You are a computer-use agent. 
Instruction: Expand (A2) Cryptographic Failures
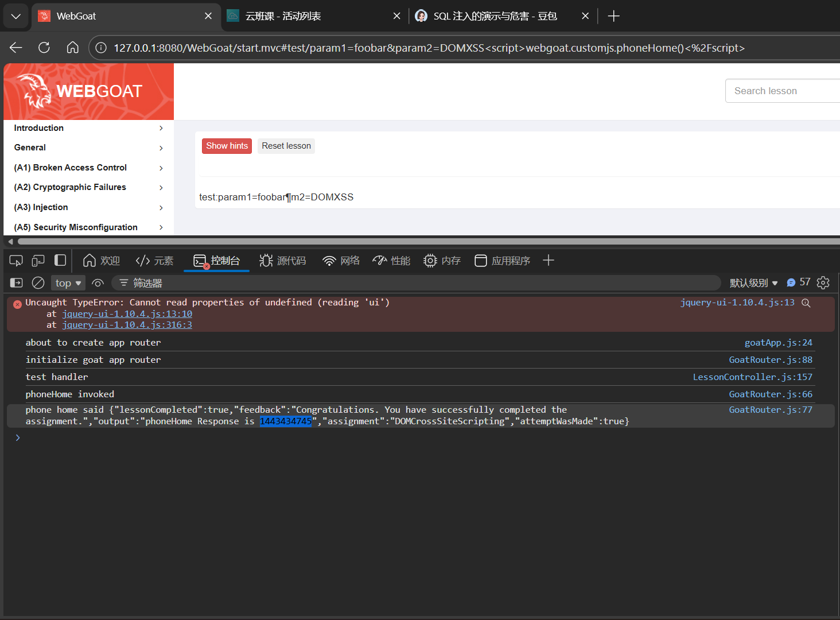tap(88, 187)
